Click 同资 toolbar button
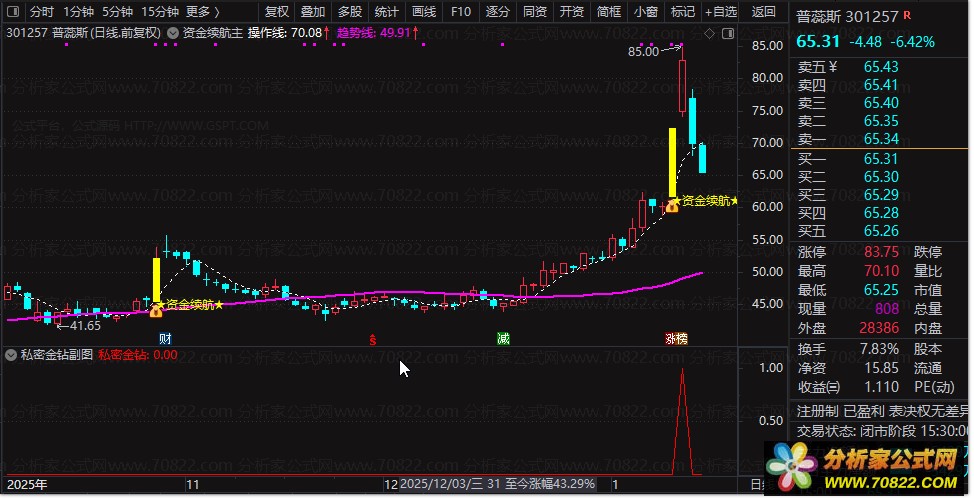This screenshot has width=974, height=499. pyautogui.click(x=535, y=12)
